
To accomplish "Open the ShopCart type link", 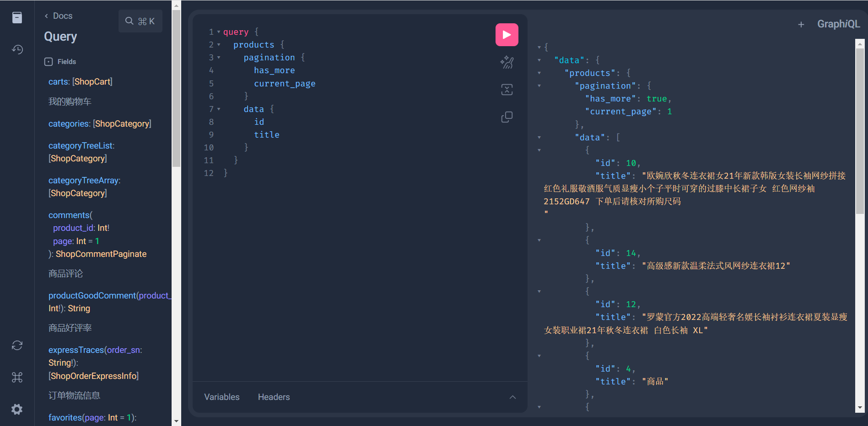I will point(93,82).
